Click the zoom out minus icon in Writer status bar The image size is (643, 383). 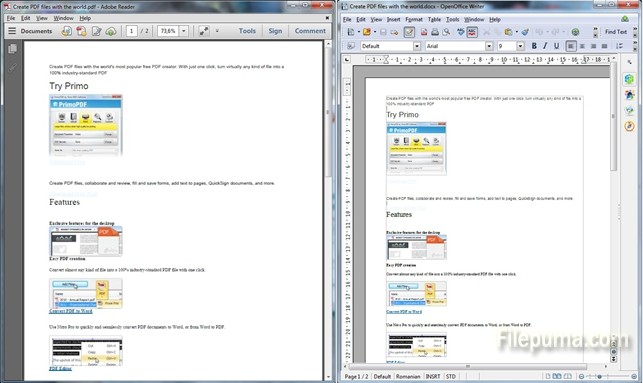coord(581,376)
